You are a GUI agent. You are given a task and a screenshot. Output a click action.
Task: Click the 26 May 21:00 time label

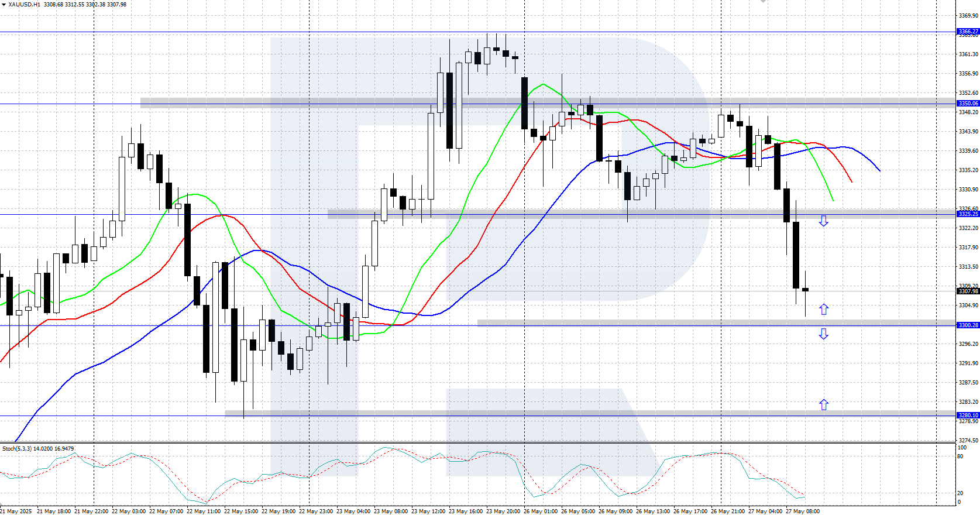click(x=728, y=511)
